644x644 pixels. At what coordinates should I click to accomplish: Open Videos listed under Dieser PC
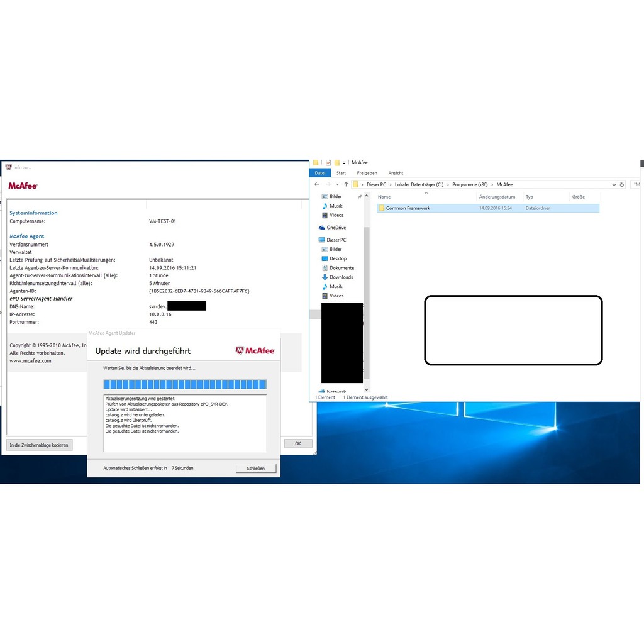[x=336, y=296]
